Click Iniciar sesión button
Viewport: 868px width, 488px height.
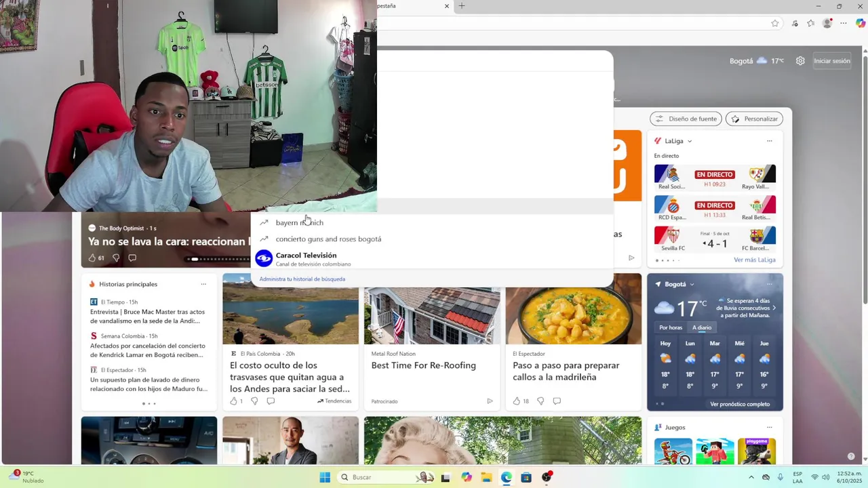[832, 61]
